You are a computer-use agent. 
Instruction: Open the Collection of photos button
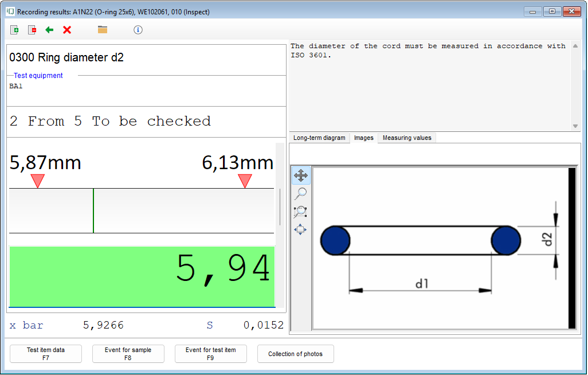pyautogui.click(x=295, y=354)
